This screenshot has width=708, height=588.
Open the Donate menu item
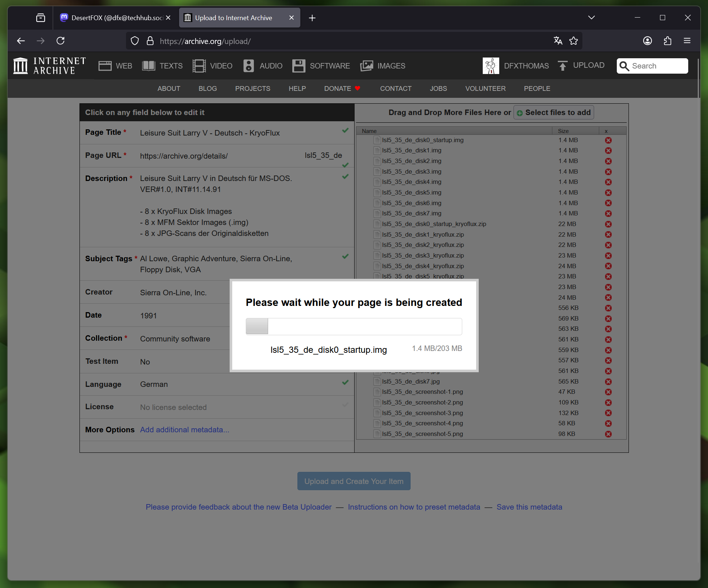coord(342,89)
